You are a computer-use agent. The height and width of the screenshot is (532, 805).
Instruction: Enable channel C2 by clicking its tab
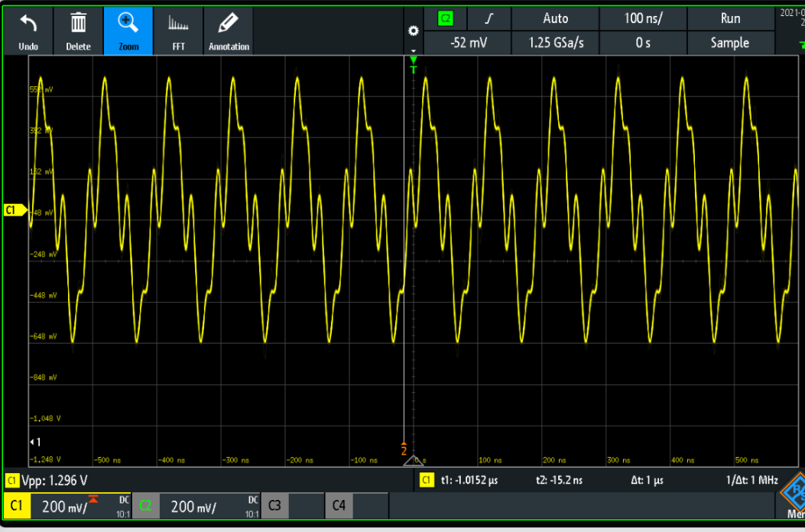[144, 505]
